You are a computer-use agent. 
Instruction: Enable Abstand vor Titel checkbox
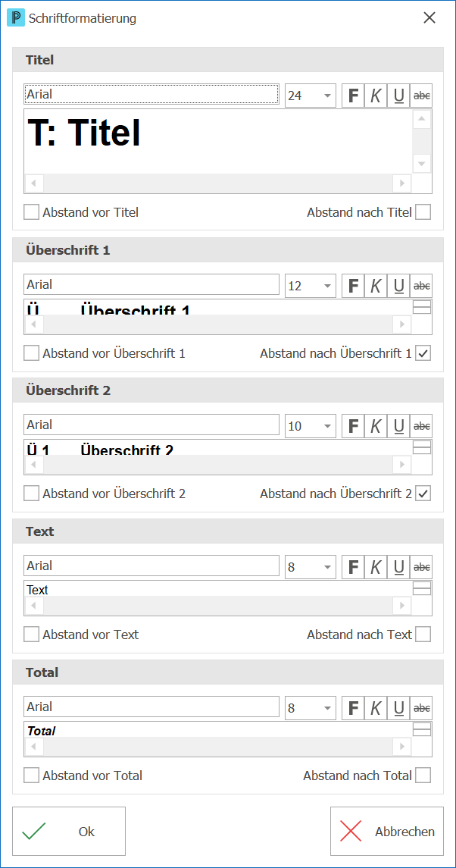(x=32, y=212)
